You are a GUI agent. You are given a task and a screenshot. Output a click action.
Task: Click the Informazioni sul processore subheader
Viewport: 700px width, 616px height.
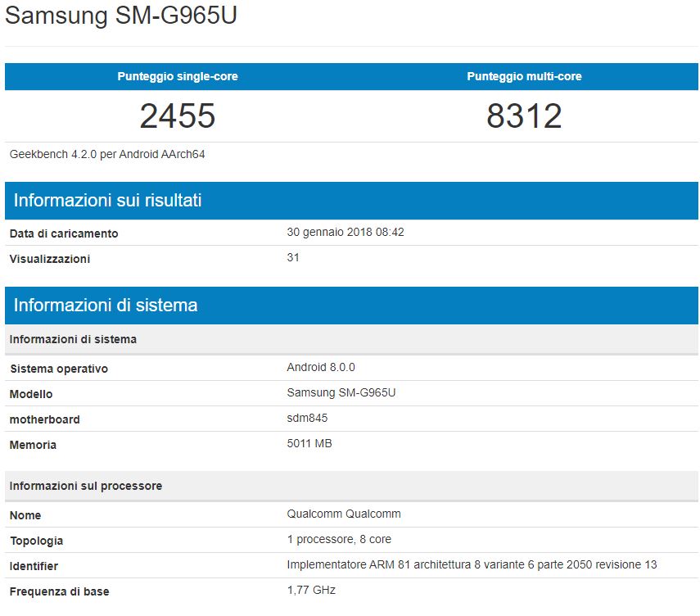(x=86, y=486)
